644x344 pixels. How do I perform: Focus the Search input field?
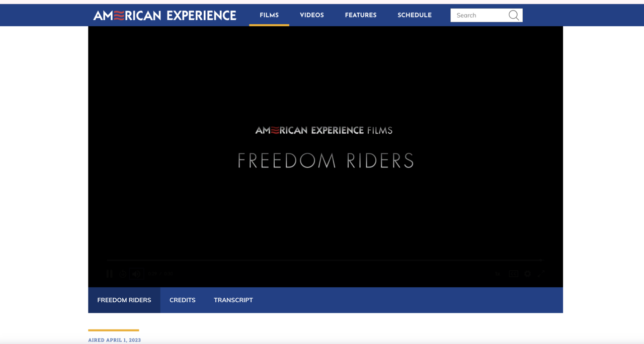(479, 16)
